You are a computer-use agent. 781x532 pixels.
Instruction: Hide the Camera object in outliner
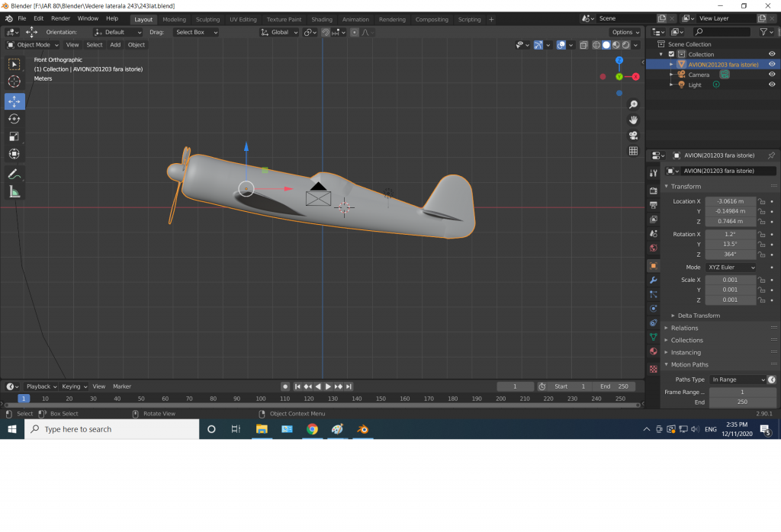(772, 75)
